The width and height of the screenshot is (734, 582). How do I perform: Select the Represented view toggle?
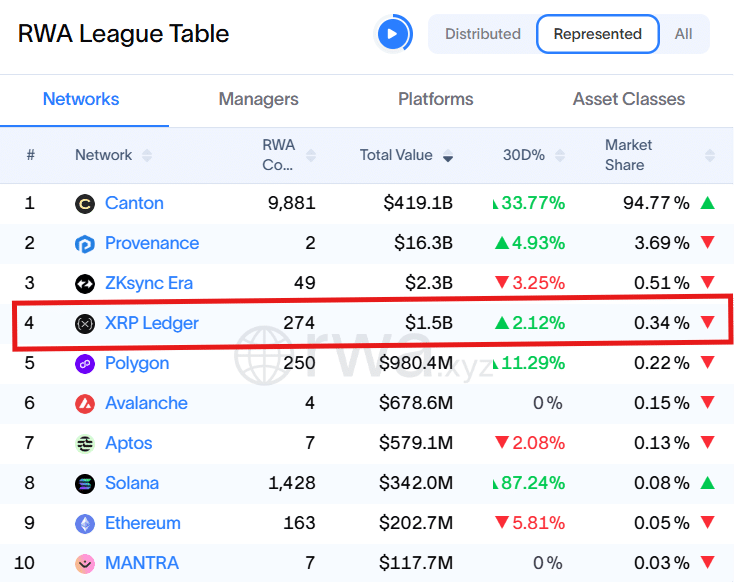(x=597, y=34)
